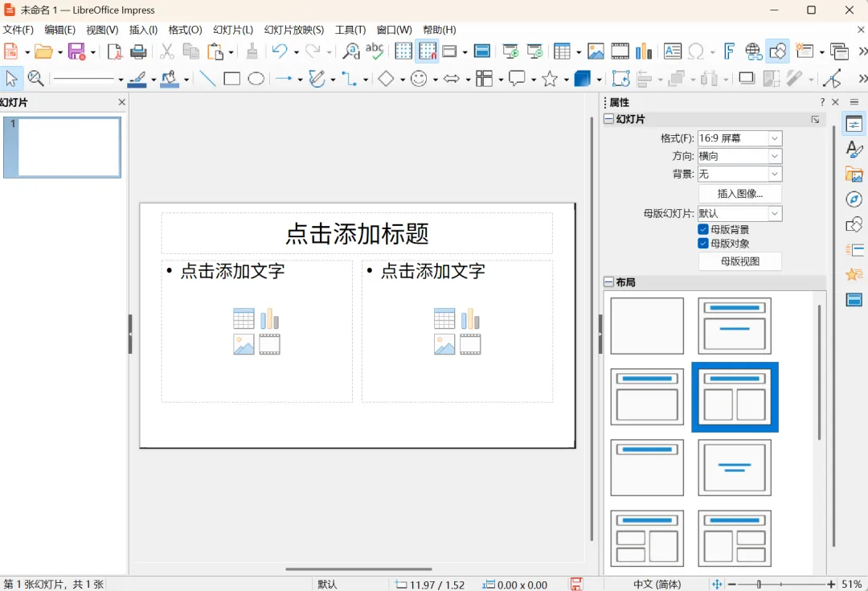Select the Insert line tool
The image size is (868, 591).
click(207, 79)
